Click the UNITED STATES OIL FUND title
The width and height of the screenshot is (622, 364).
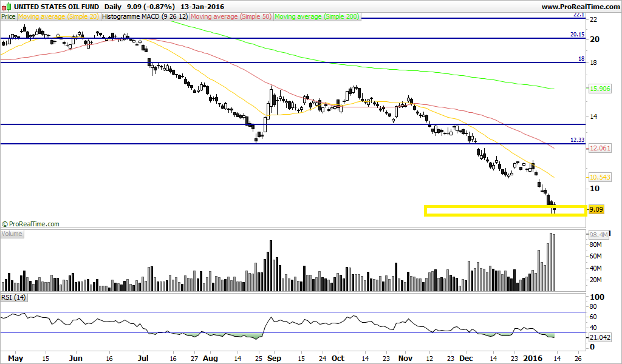point(56,7)
